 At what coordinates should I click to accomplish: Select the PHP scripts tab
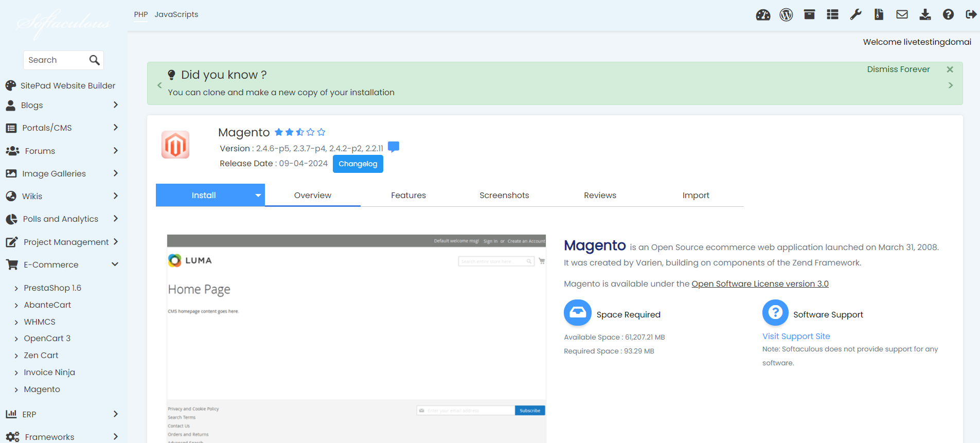pyautogui.click(x=141, y=14)
